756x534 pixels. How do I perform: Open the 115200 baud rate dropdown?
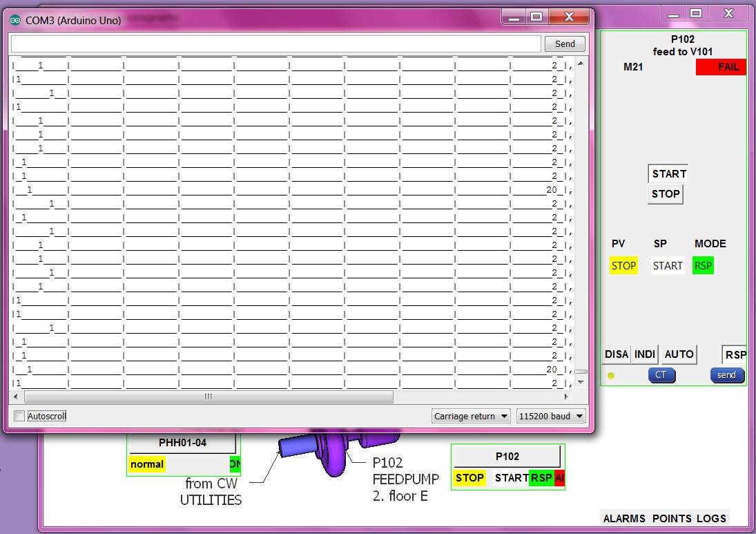pos(551,416)
